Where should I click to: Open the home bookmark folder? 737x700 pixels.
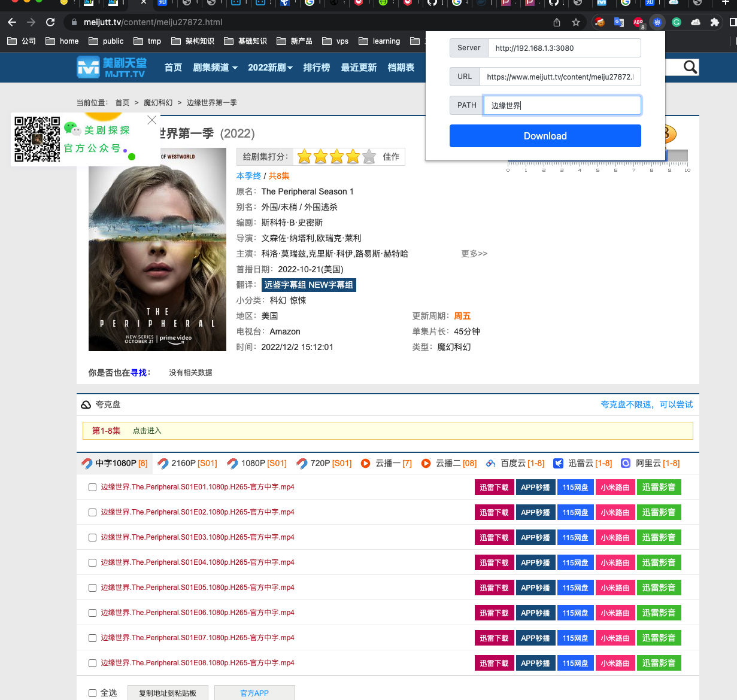pos(62,41)
